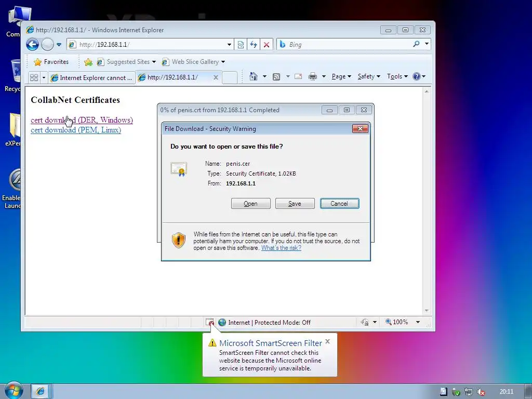Click the search magnifier icon
532x399 pixels.
pos(416,44)
